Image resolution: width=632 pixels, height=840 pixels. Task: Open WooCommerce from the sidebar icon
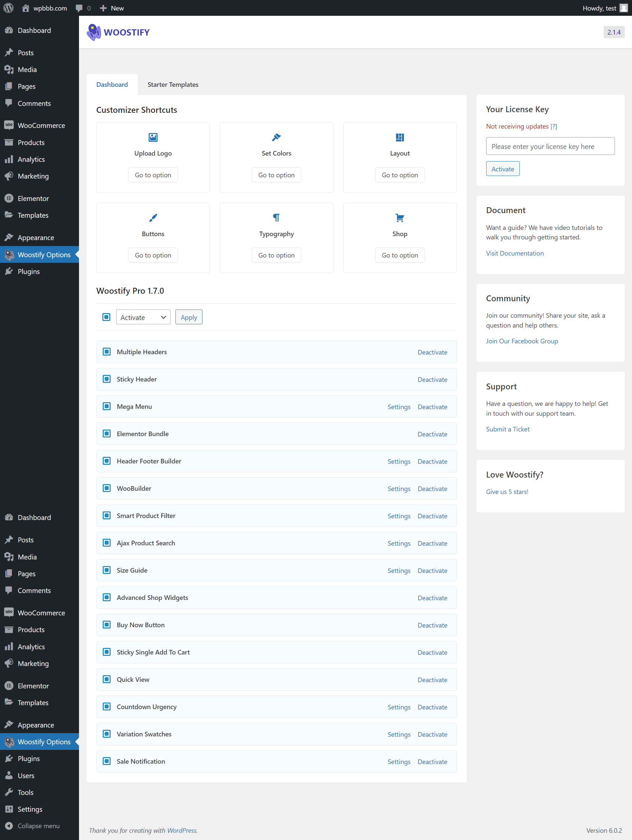point(8,125)
